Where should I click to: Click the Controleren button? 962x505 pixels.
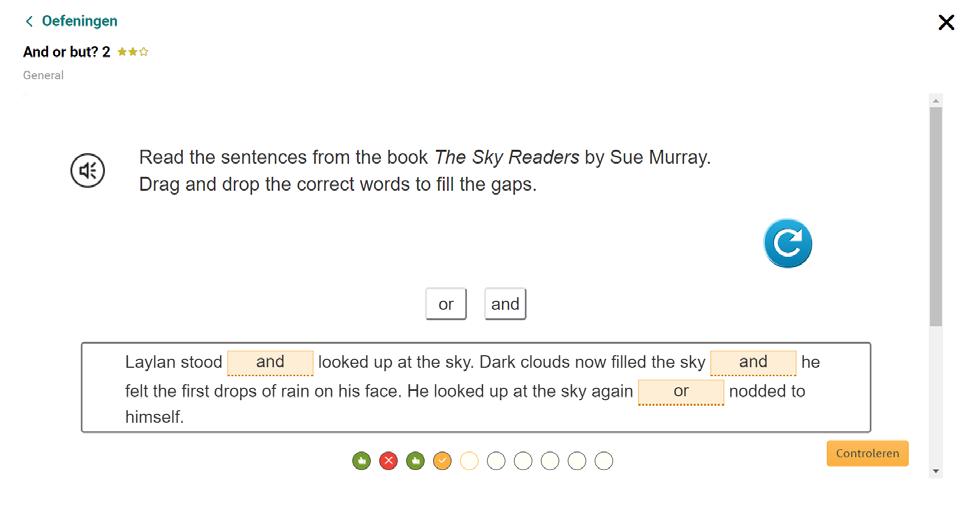click(x=868, y=453)
